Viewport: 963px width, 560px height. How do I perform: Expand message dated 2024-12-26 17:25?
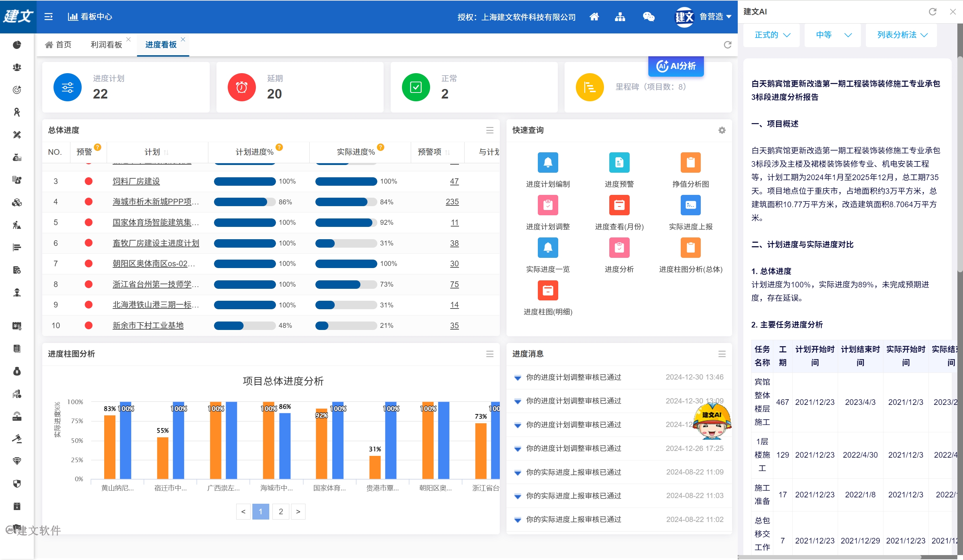coord(517,449)
